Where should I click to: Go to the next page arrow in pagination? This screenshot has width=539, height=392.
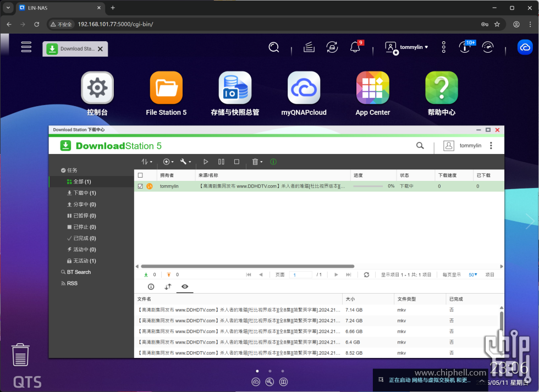tap(336, 274)
